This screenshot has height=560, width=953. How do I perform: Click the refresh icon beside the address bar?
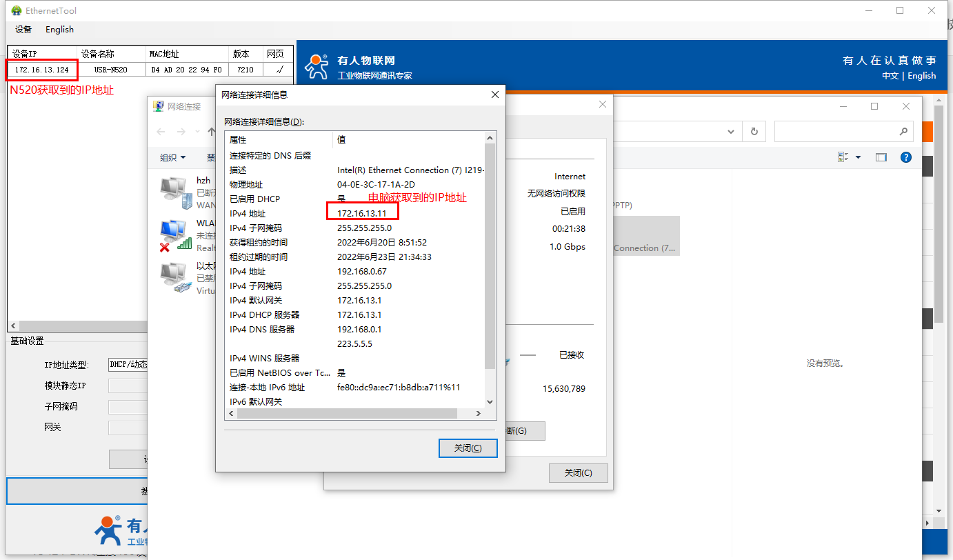pos(754,132)
